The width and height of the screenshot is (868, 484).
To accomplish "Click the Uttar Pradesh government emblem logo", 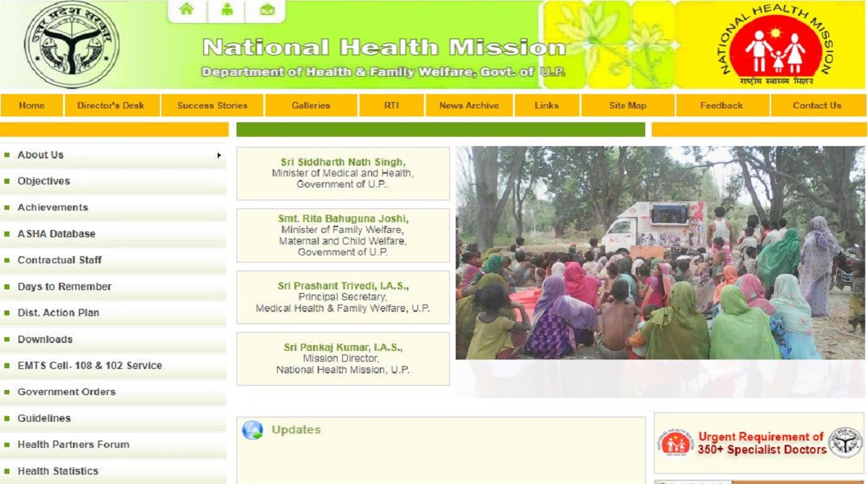I will 72,44.
